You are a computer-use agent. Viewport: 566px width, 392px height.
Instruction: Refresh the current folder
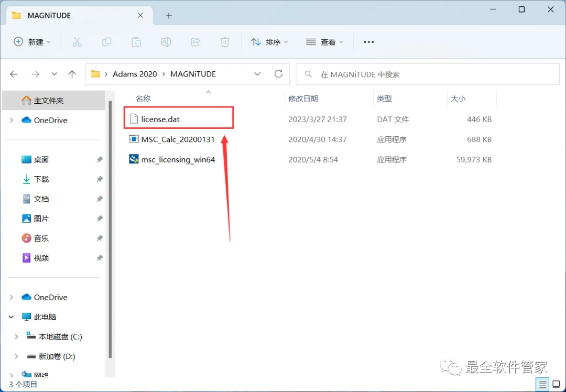[278, 74]
